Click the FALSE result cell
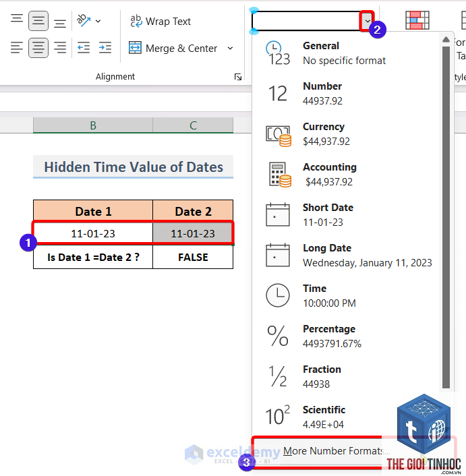Screen dimensions: 466x476 [x=193, y=257]
